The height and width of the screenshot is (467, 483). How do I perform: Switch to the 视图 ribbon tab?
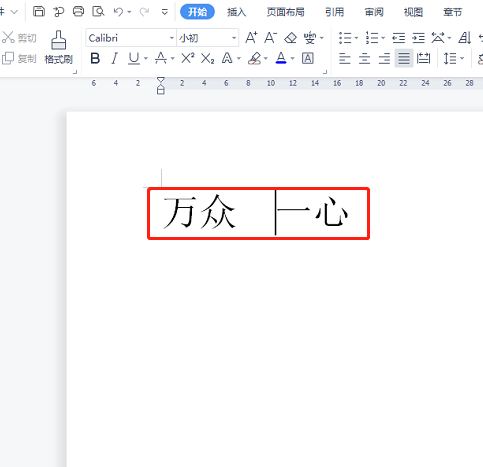click(413, 12)
